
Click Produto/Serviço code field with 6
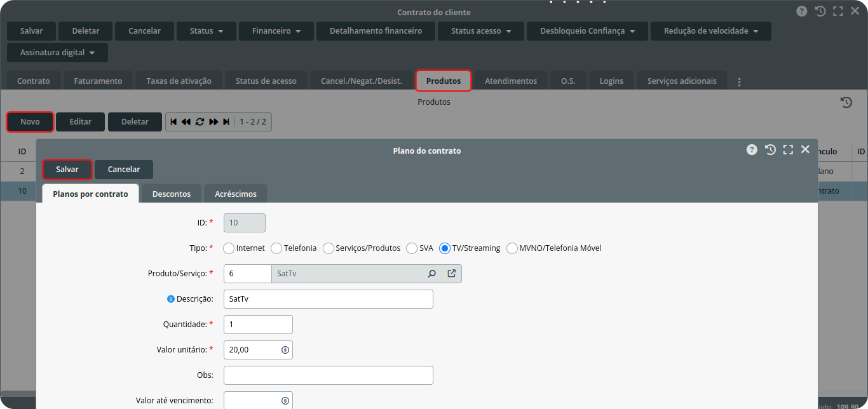point(248,274)
